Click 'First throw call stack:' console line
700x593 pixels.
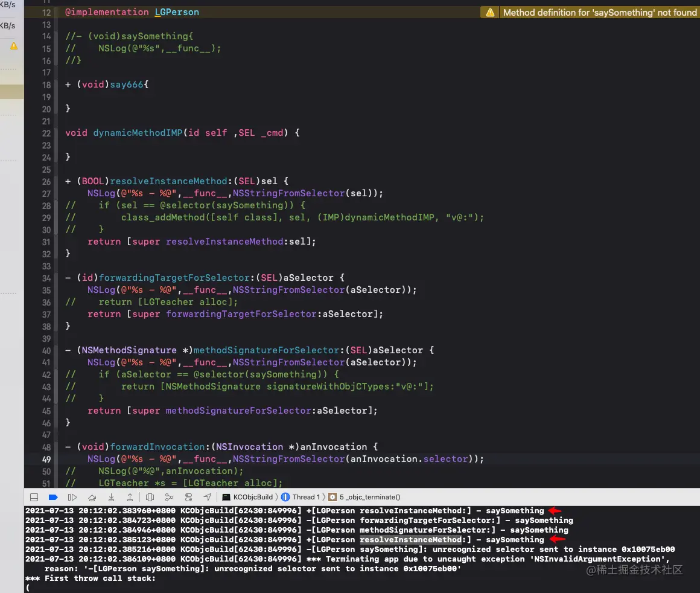tap(91, 579)
